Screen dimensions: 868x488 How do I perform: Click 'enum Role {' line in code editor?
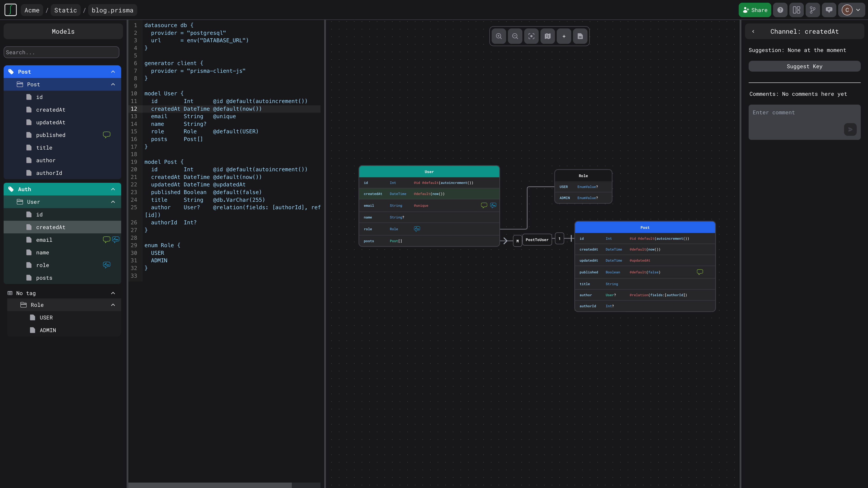(163, 245)
